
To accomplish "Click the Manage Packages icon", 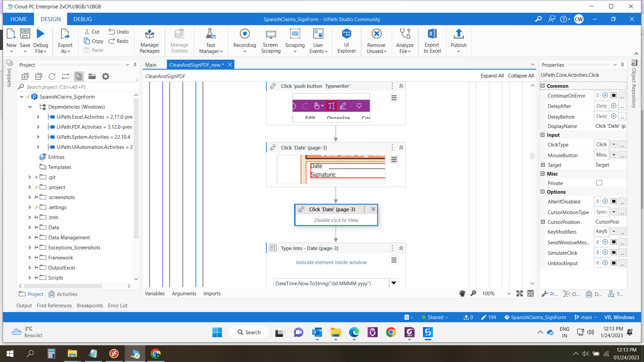I will tap(149, 41).
